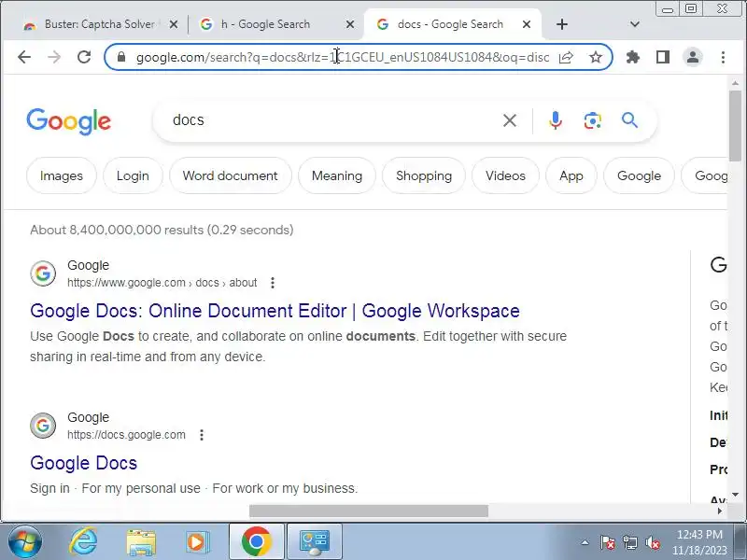747x560 pixels.
Task: Click the address bar URL
Action: point(343,57)
